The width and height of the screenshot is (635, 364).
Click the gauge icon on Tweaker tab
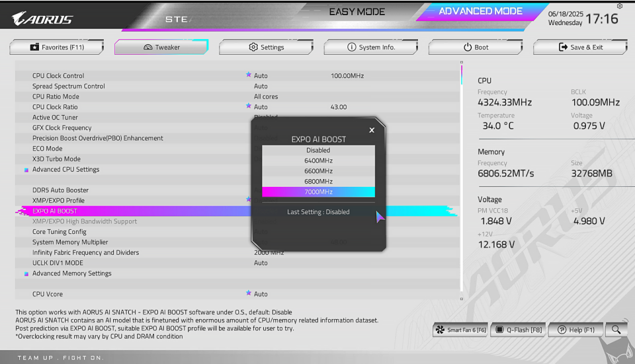148,47
